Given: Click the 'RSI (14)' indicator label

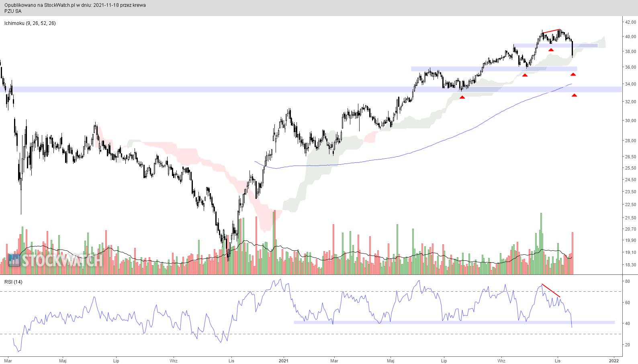Looking at the screenshot, I should tap(13, 282).
